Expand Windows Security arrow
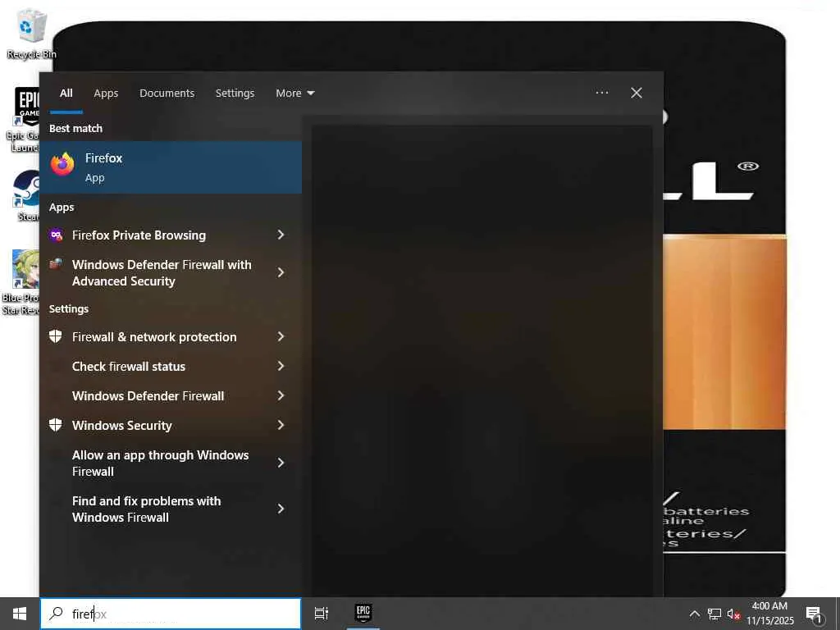 coord(281,425)
